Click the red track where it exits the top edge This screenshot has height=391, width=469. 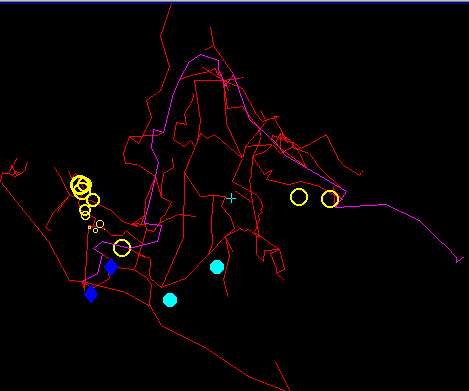tap(171, 6)
